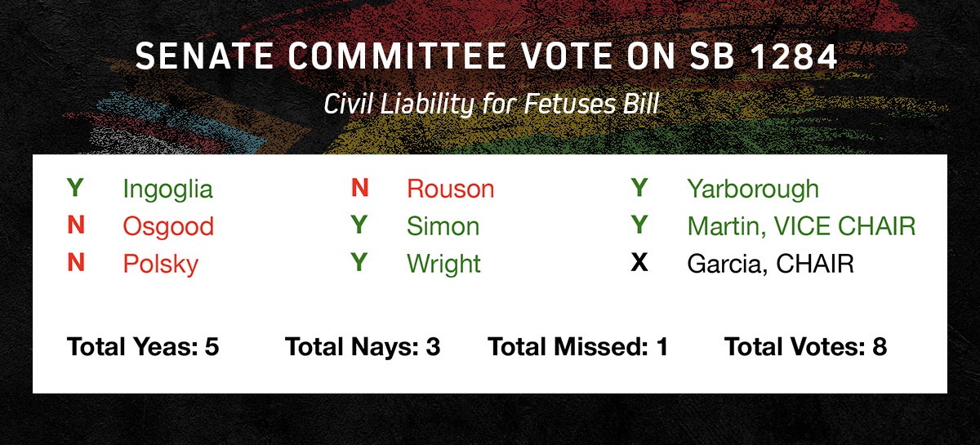Select the name Yarborough
The width and height of the screenshot is (980, 445).
tap(753, 189)
